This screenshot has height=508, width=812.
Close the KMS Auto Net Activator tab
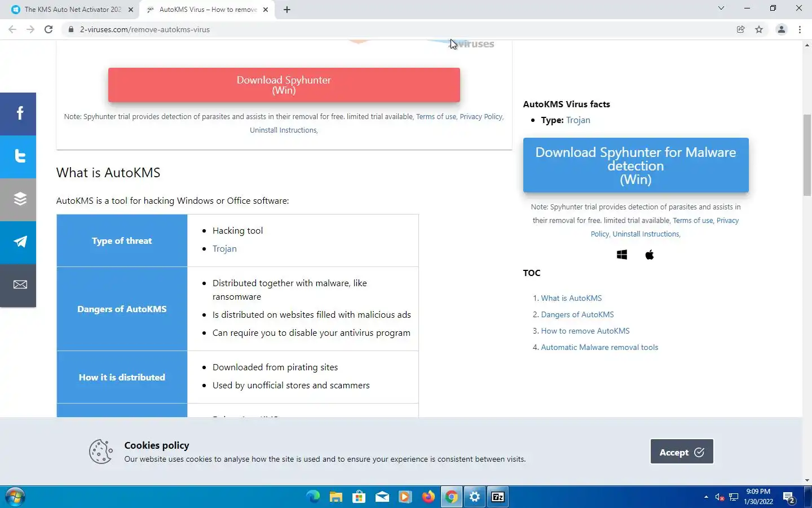point(131,10)
